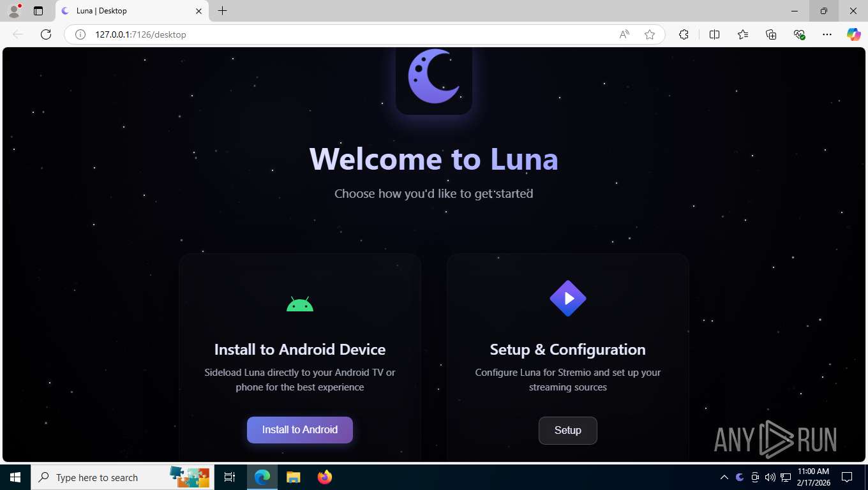This screenshot has height=490, width=868.
Task: Refresh the current page
Action: 46,34
